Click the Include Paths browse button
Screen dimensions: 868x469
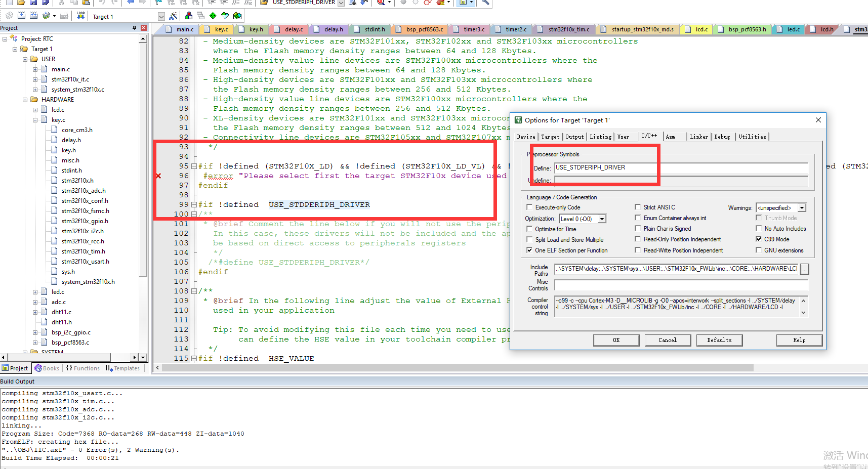point(804,269)
